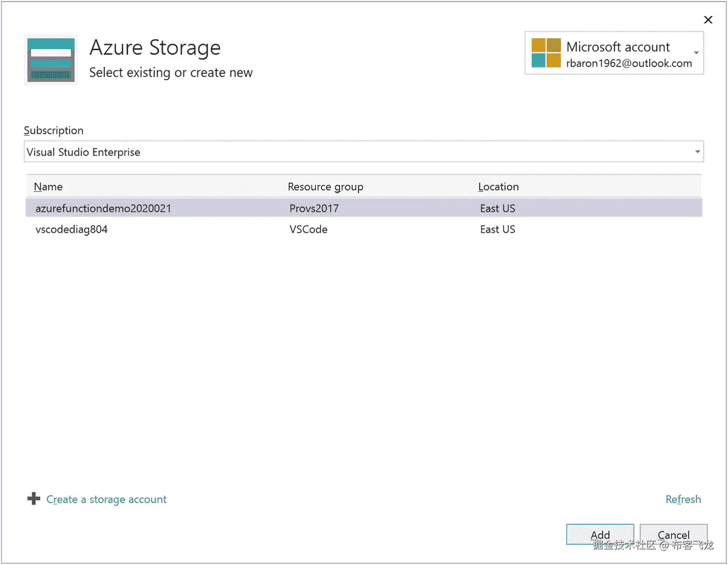
Task: Open the Create a storage account link
Action: (x=106, y=499)
